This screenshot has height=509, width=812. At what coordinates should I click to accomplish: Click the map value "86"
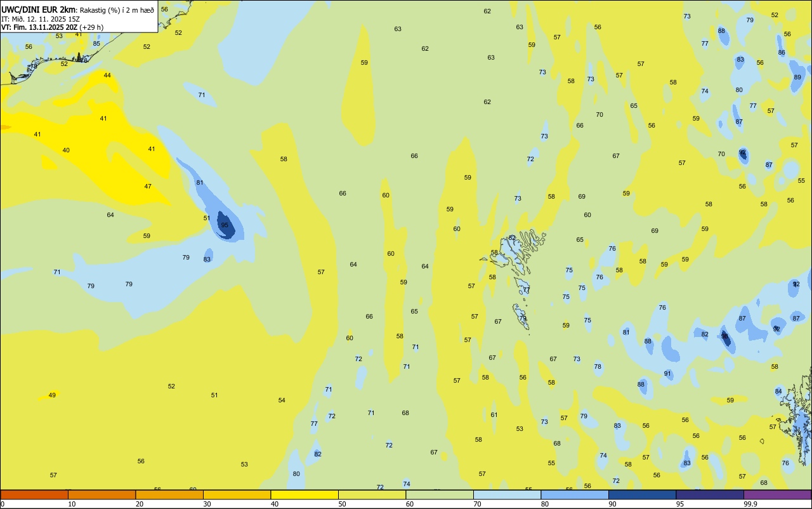[x=782, y=53]
